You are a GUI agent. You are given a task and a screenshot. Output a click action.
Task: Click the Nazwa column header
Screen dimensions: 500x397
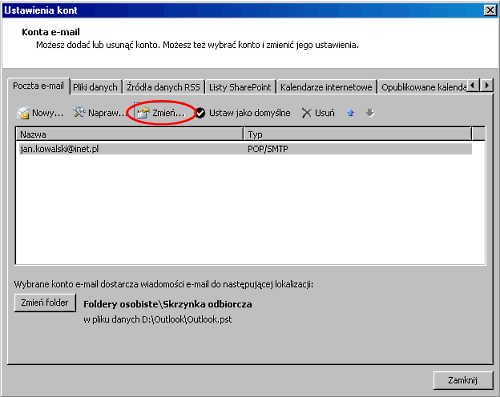(x=130, y=134)
